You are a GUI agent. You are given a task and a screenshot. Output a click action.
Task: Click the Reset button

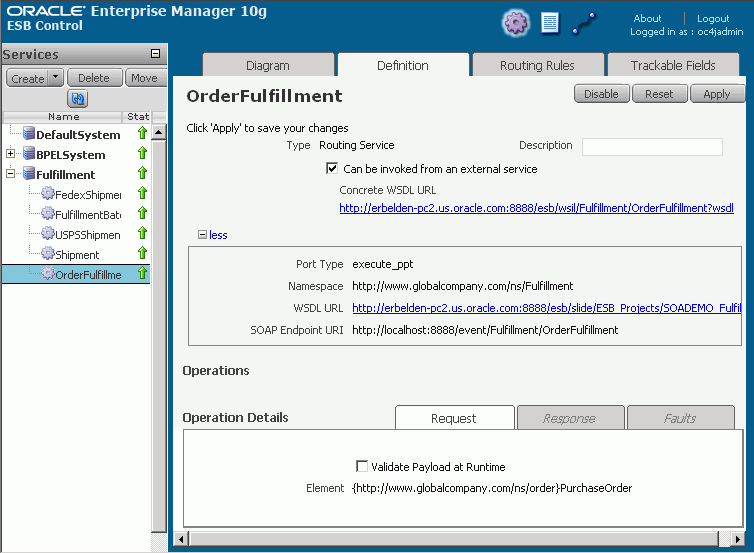pos(659,94)
